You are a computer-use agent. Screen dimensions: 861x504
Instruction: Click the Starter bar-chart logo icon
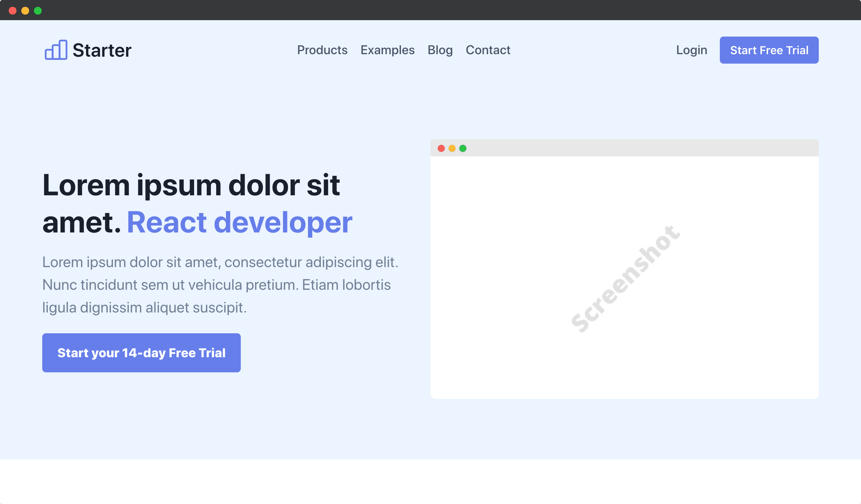click(56, 50)
